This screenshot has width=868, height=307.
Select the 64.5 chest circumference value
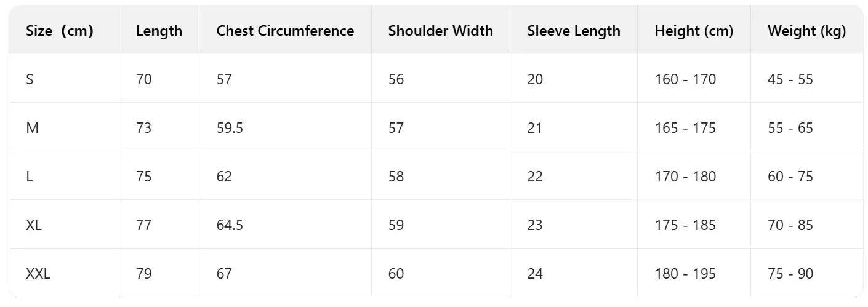click(x=230, y=225)
